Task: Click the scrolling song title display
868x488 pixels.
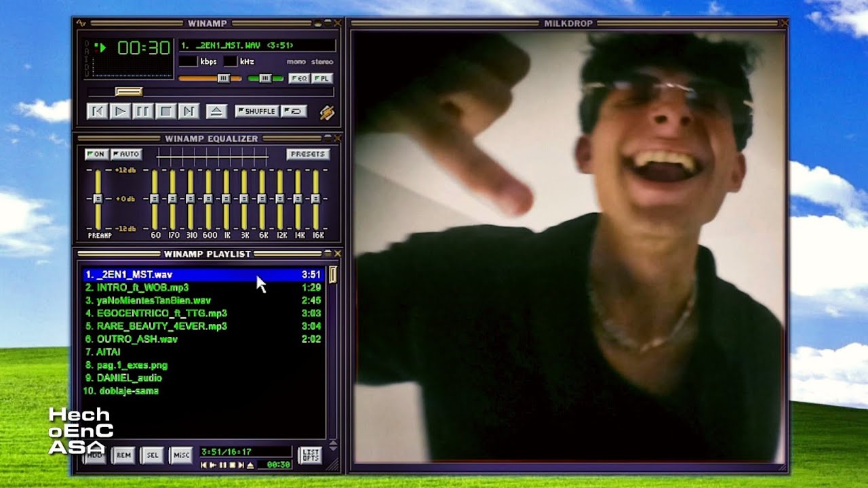Action: [257, 45]
